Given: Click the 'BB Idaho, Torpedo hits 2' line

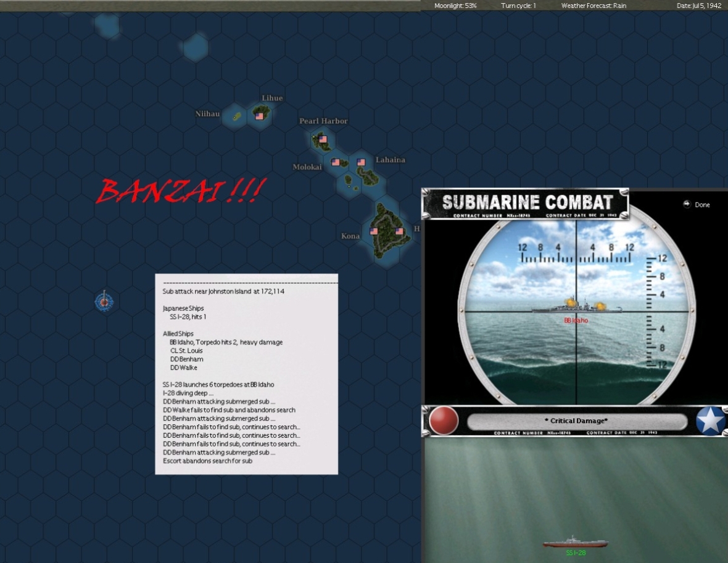Looking at the screenshot, I should click(226, 342).
